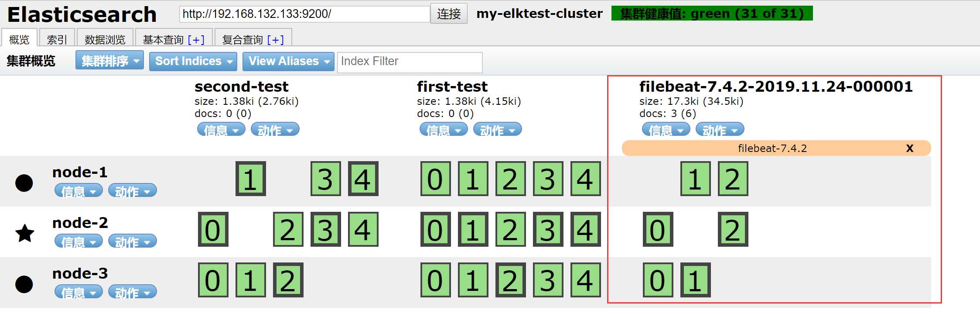This screenshot has width=980, height=314.
Task: Open the Sort Indices dropdown
Action: point(193,61)
